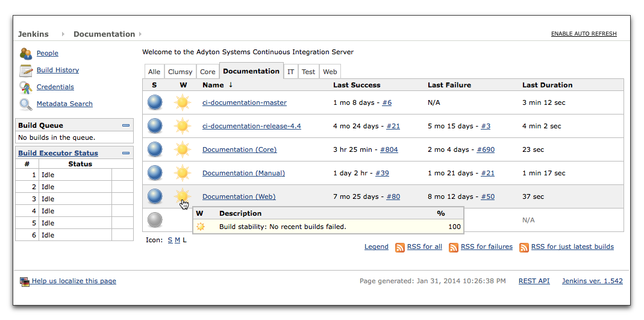Open breadcrumb arrow after Jenkins
The height and width of the screenshot is (320, 644).
[x=63, y=34]
